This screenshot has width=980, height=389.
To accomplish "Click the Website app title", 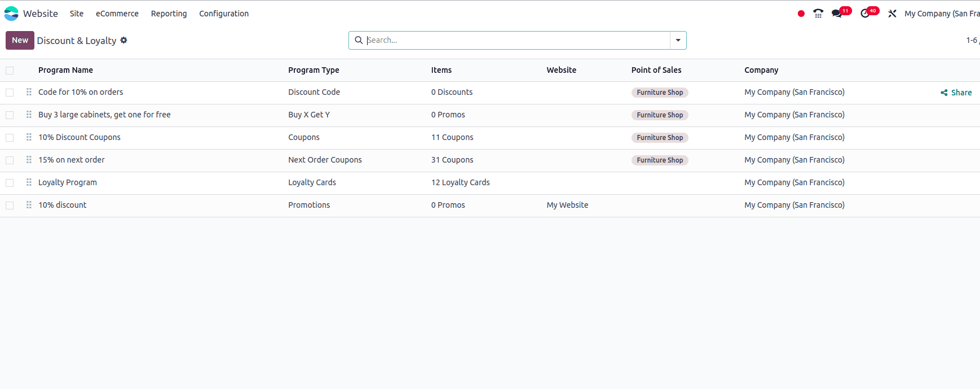I will 41,14.
